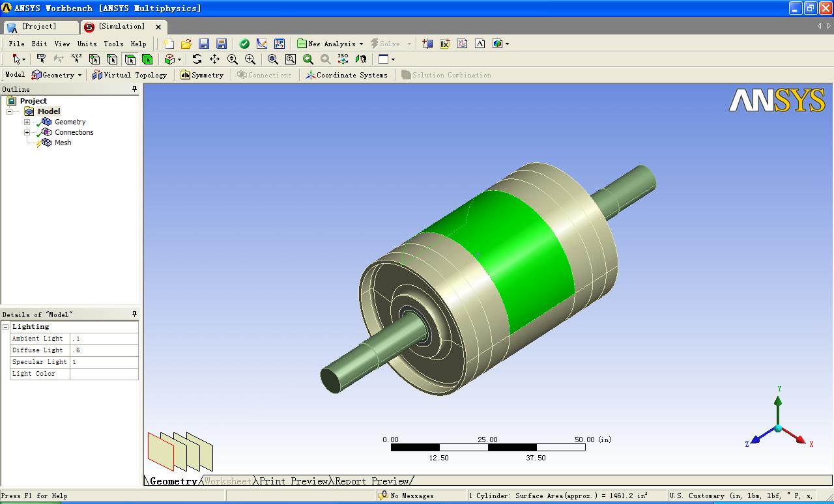Click the Zoom To Fit icon
This screenshot has height=504, width=834.
click(x=273, y=59)
